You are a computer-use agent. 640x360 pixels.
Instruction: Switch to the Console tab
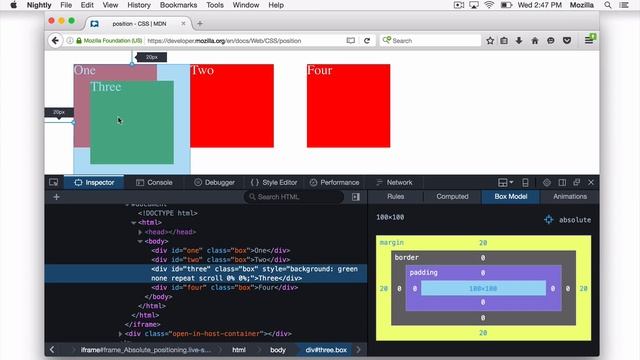coord(154,182)
